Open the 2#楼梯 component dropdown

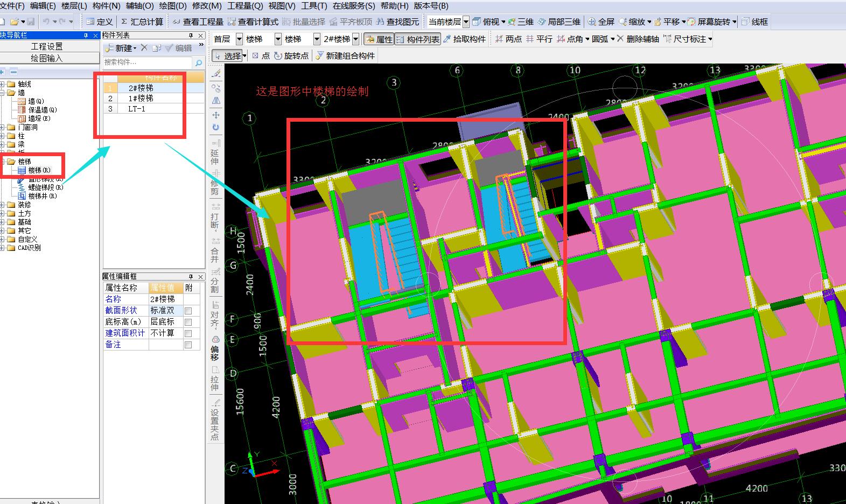pos(355,39)
